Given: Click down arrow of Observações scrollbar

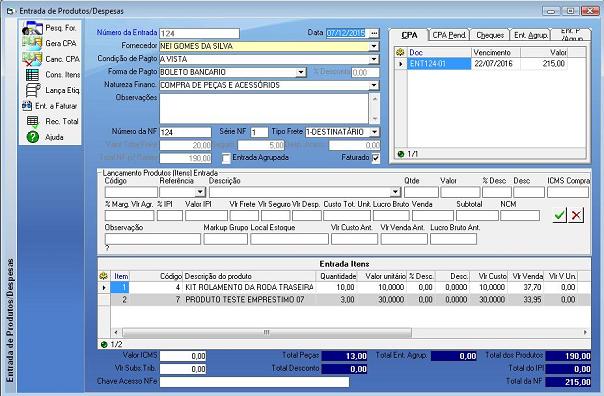Looking at the screenshot, I should [374, 119].
